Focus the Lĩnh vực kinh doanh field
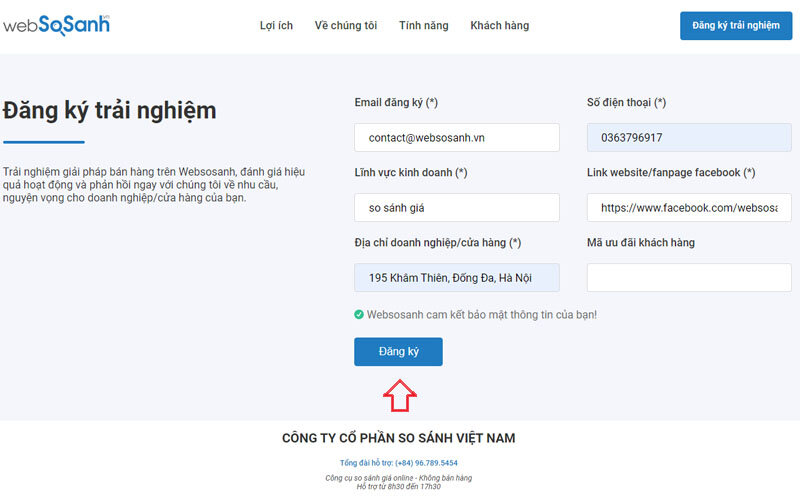This screenshot has height=500, width=800. click(x=457, y=208)
